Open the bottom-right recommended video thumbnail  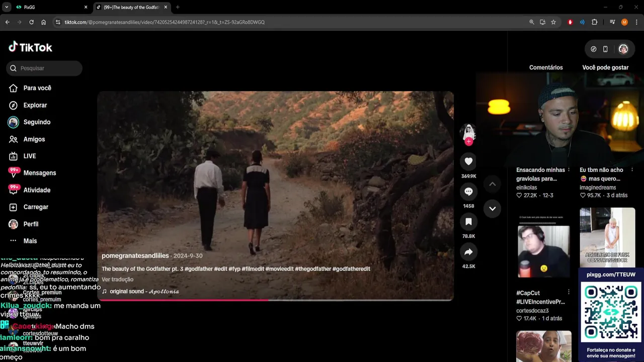point(544,346)
